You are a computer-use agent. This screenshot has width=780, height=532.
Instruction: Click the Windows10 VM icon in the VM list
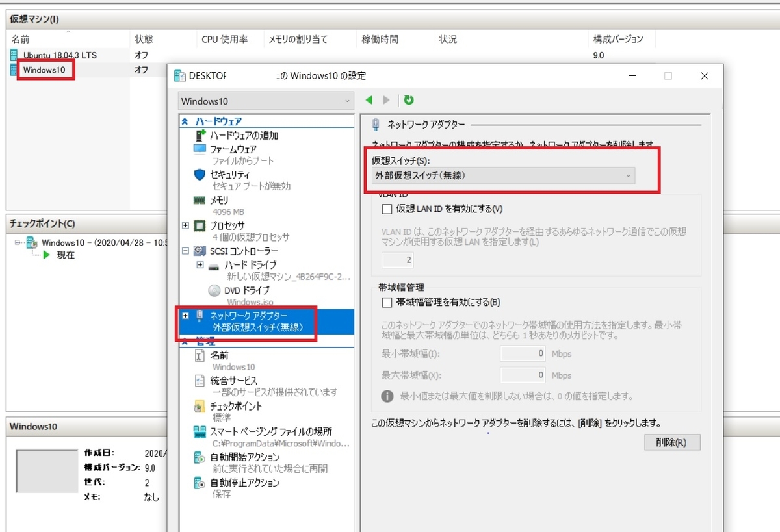[14, 70]
